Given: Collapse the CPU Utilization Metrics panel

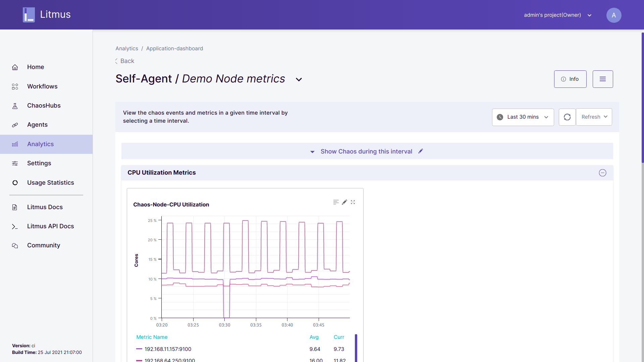Looking at the screenshot, I should [602, 173].
